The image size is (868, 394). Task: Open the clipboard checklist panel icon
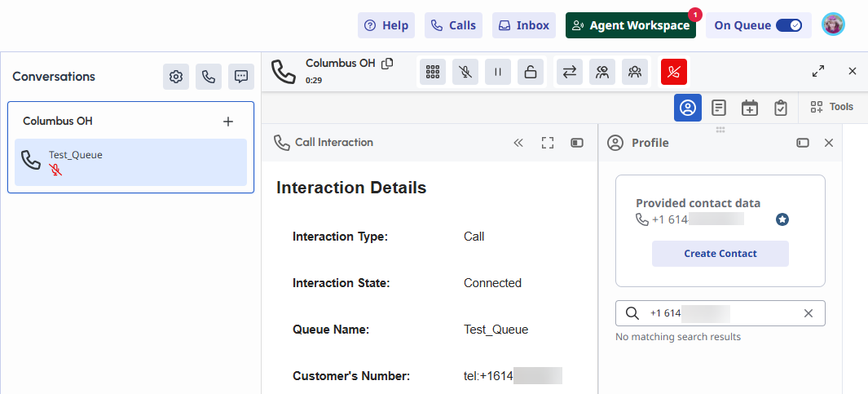781,108
